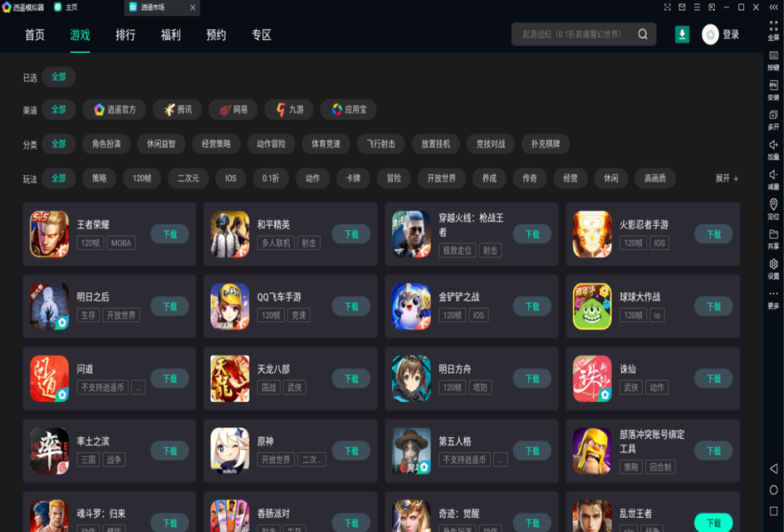784x532 pixels.
Task: Select the 腾讯 channel filter
Action: (178, 109)
